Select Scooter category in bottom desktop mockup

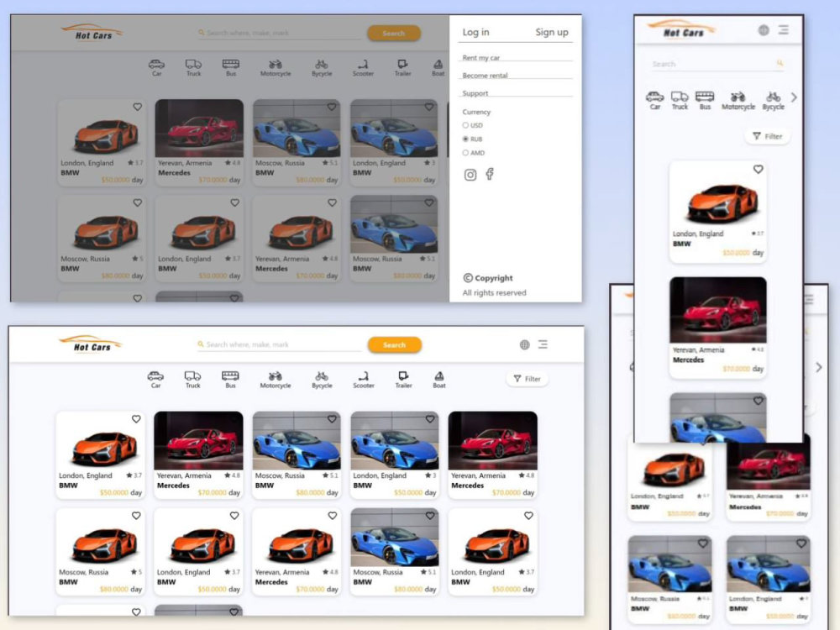click(x=363, y=380)
